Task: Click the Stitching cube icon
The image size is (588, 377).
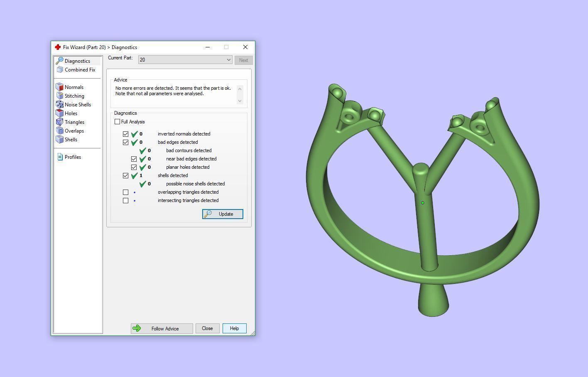Action: 60,96
